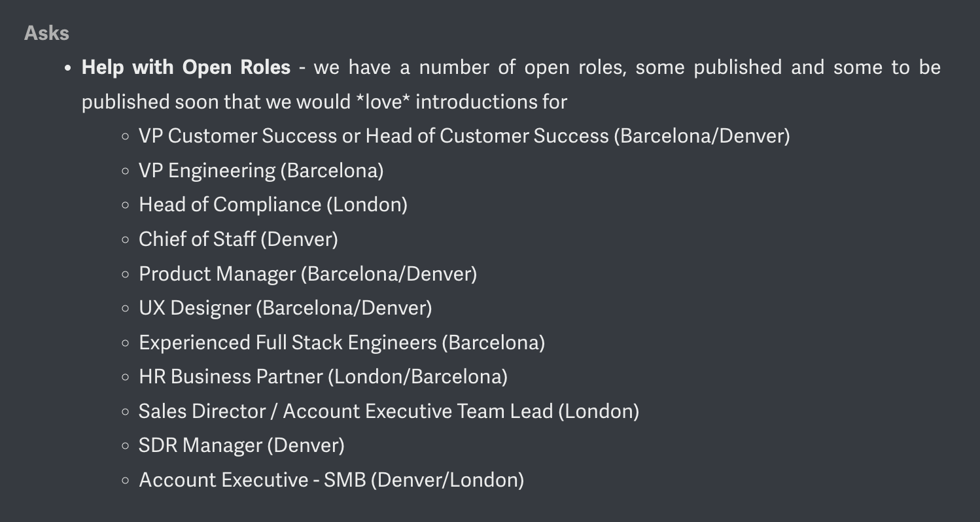The height and width of the screenshot is (522, 980).
Task: Click the "Asks" section heading
Action: coord(46,33)
